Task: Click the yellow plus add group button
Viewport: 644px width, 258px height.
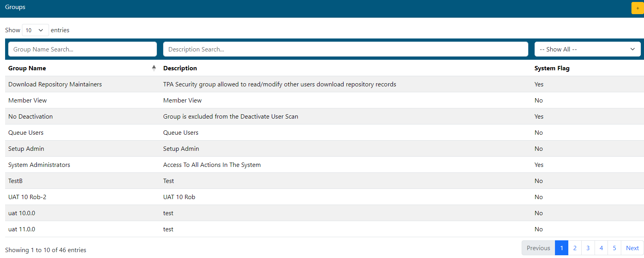Action: [x=637, y=8]
